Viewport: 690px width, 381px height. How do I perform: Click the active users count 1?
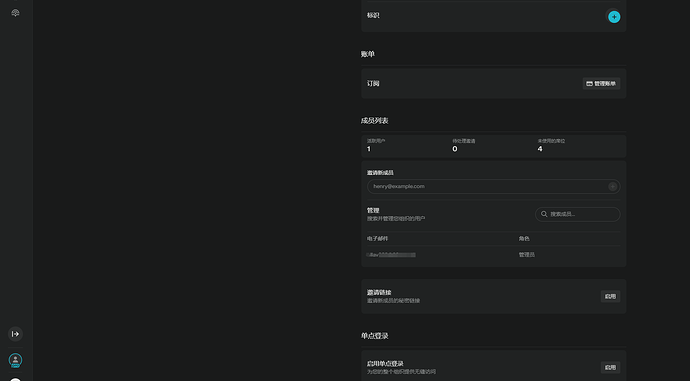pos(369,149)
